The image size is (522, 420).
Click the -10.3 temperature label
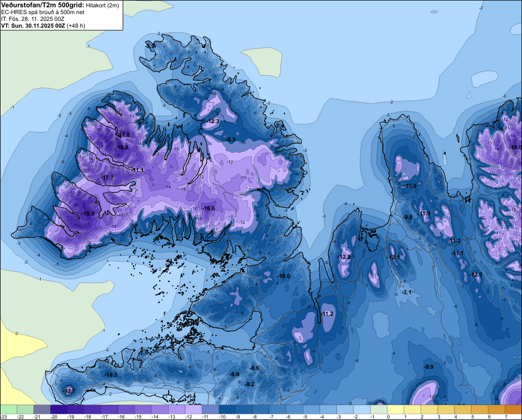click(111, 375)
